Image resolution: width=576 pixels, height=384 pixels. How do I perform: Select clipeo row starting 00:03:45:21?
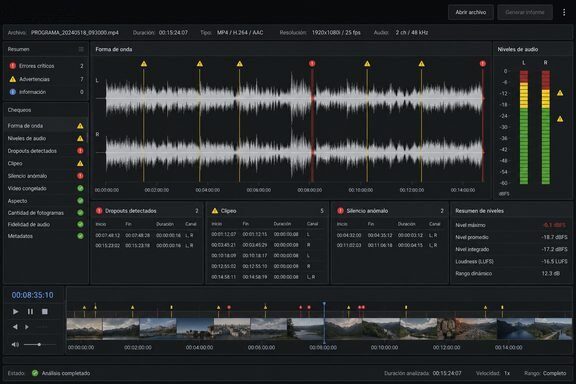click(267, 245)
